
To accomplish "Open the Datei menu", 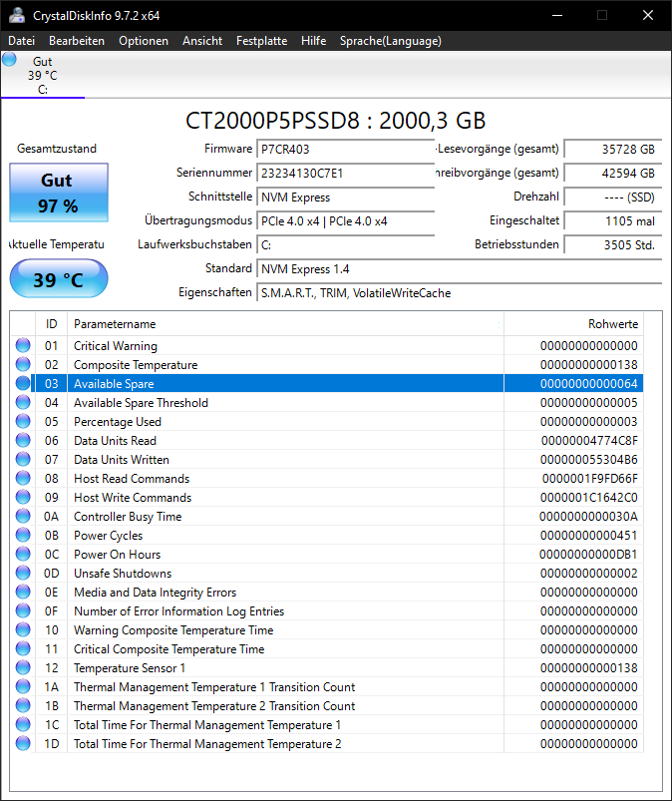I will [x=22, y=41].
